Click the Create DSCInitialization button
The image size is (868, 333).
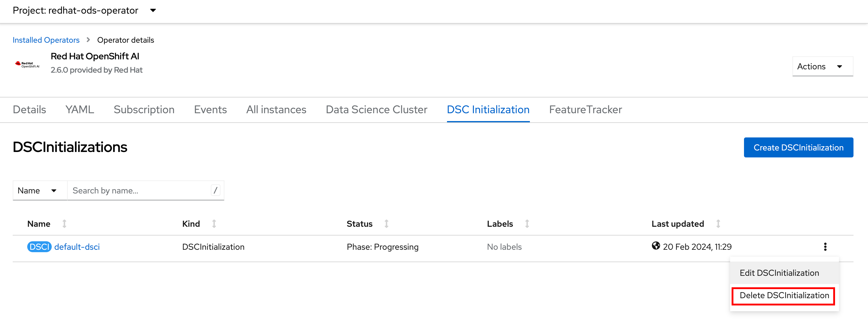pos(798,147)
